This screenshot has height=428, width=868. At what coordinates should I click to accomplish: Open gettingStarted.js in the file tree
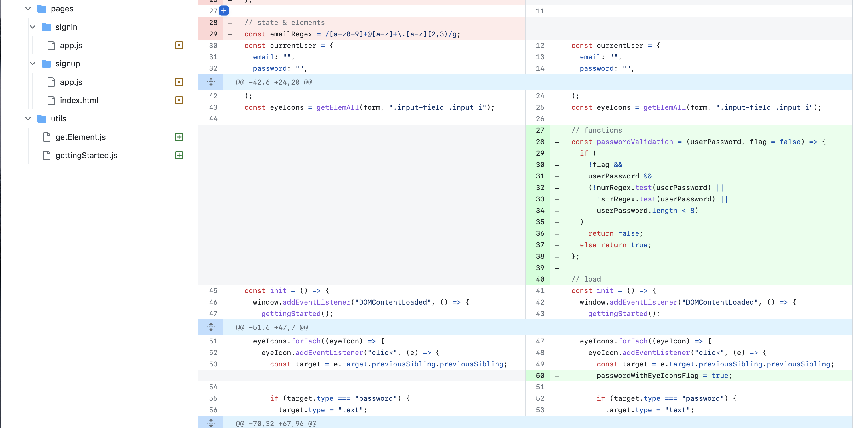click(86, 156)
